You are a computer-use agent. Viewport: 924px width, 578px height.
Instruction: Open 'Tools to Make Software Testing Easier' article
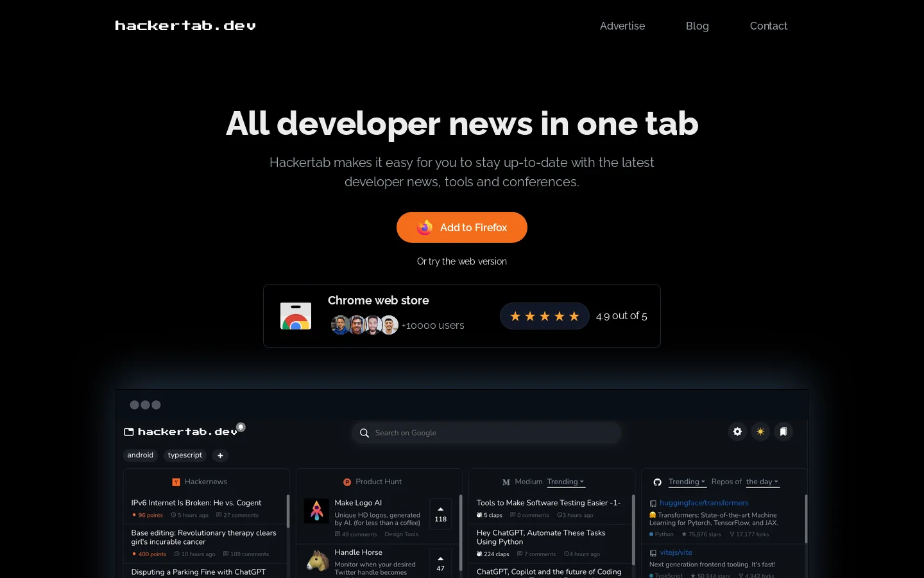549,503
